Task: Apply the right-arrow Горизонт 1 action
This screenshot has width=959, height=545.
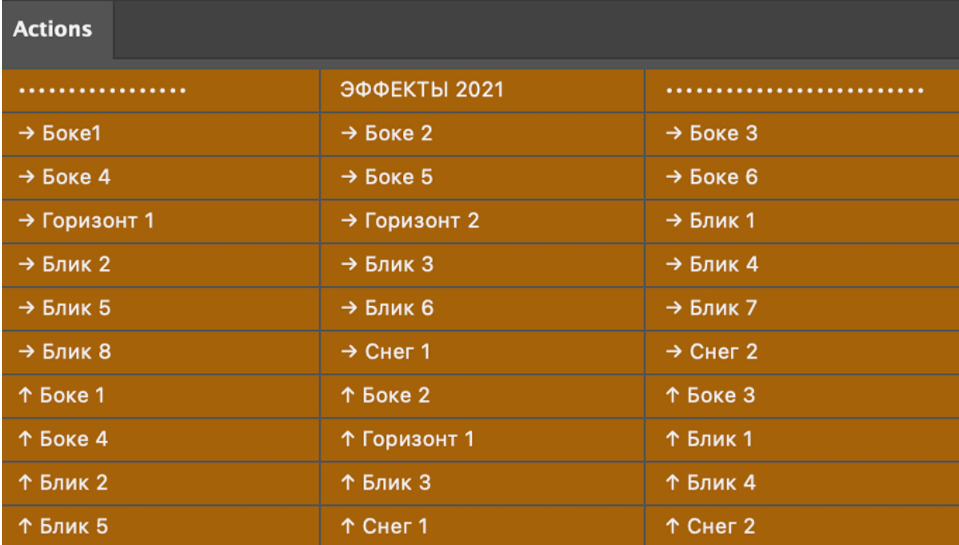Action: coord(160,221)
